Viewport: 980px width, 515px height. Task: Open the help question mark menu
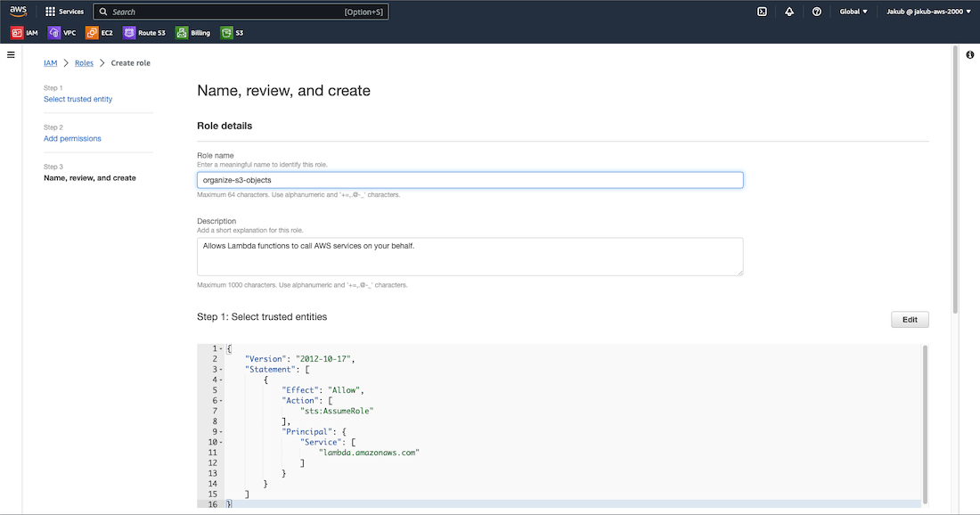(x=816, y=12)
